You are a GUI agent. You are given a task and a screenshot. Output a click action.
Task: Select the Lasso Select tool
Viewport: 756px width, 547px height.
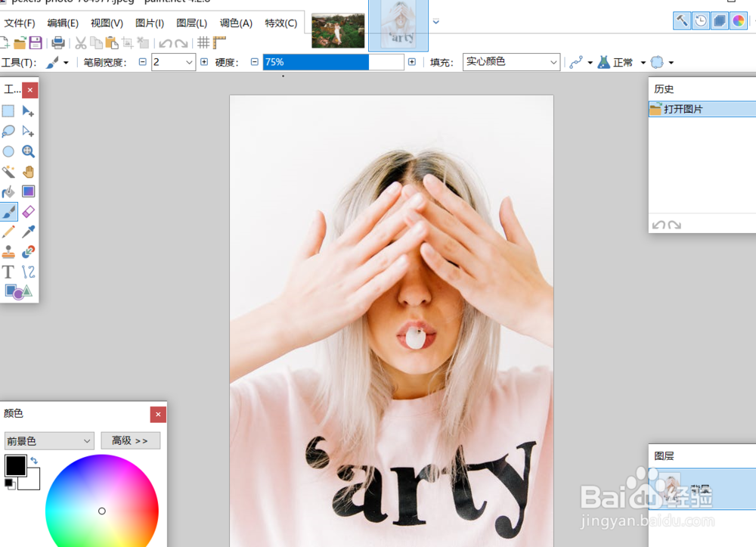pyautogui.click(x=8, y=131)
